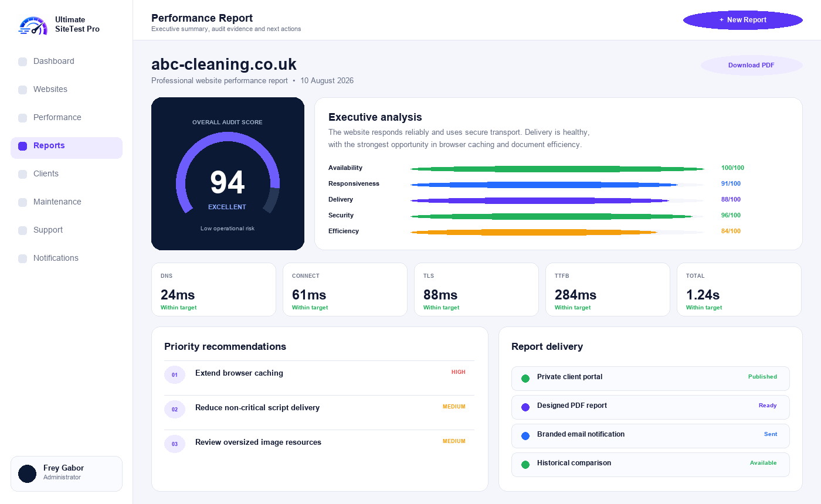This screenshot has width=821, height=504.
Task: Go to the Websites section
Action: [66, 89]
